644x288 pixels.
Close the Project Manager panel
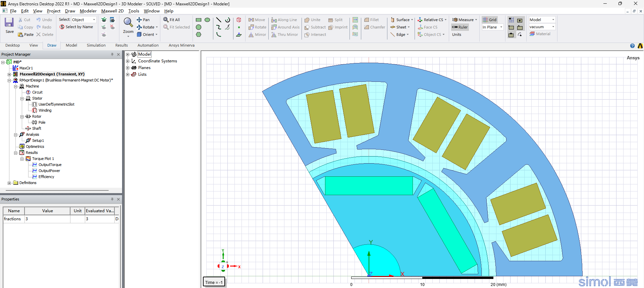click(118, 54)
